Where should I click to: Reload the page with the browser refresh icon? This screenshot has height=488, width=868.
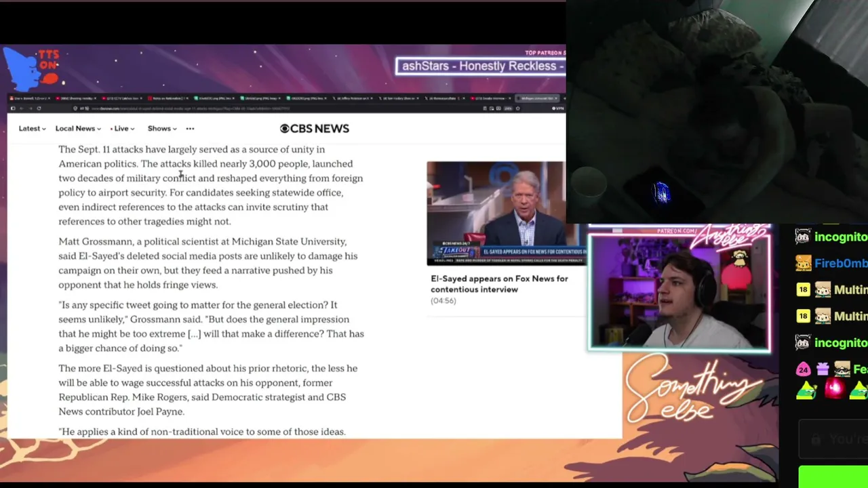pyautogui.click(x=39, y=108)
